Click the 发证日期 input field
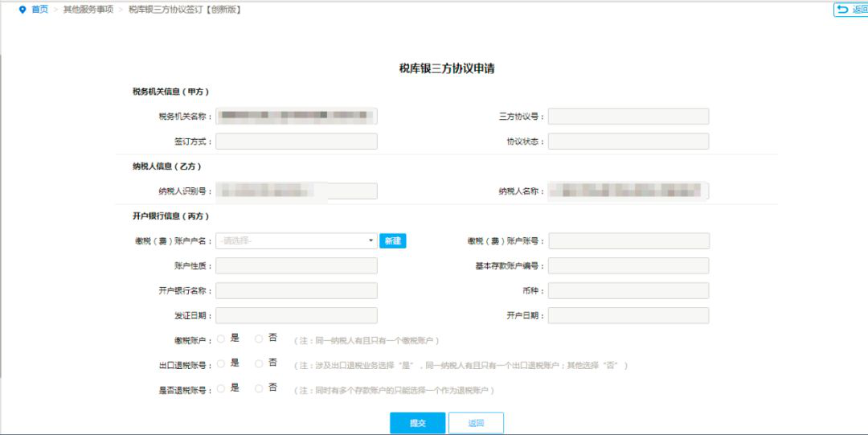868x435 pixels. [x=296, y=316]
